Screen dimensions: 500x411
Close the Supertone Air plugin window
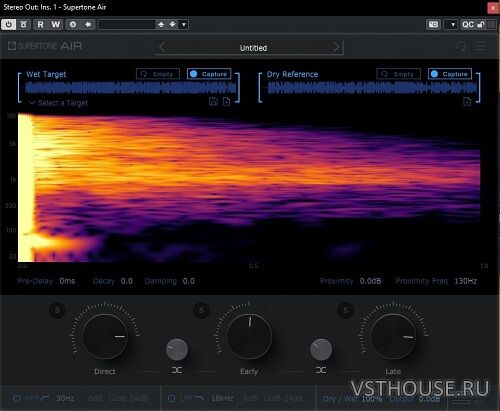493,8
